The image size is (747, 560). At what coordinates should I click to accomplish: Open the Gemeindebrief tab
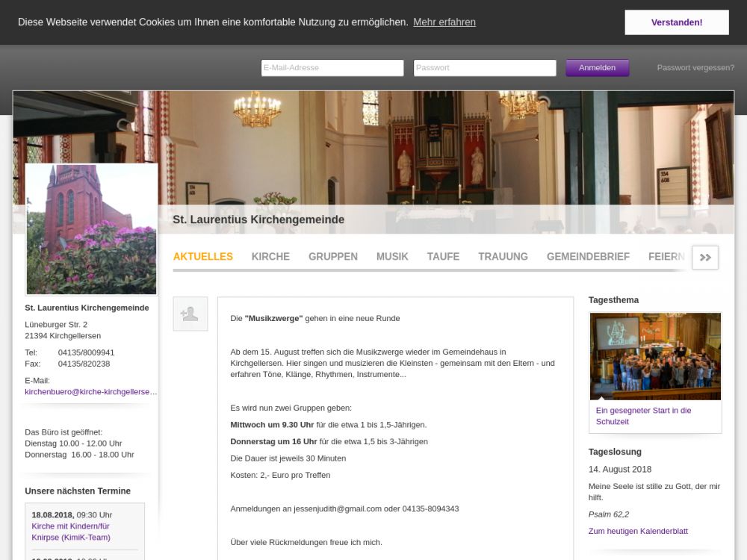click(588, 257)
